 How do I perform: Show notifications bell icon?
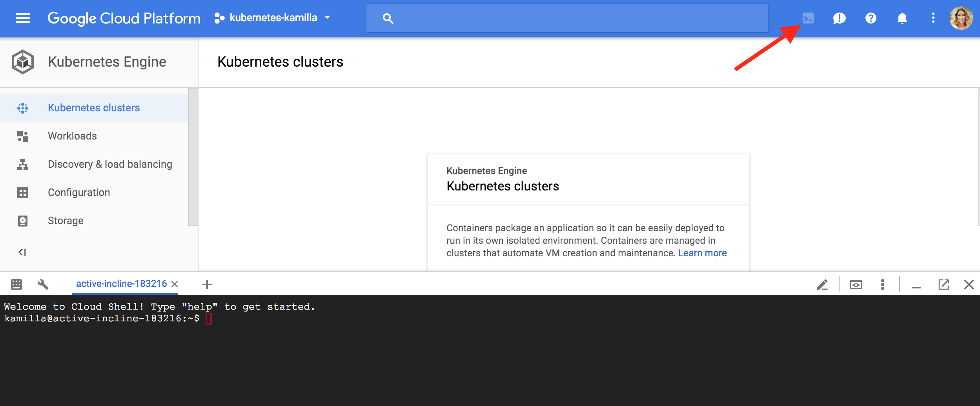902,18
